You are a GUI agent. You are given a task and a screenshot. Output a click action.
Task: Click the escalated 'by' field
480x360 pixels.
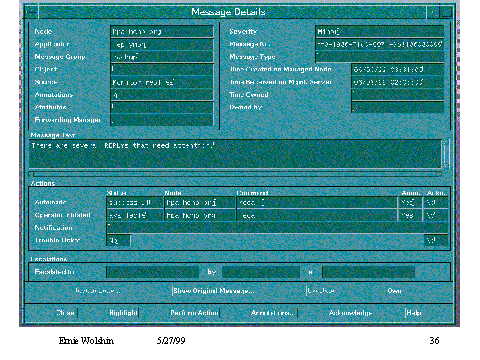(x=261, y=272)
